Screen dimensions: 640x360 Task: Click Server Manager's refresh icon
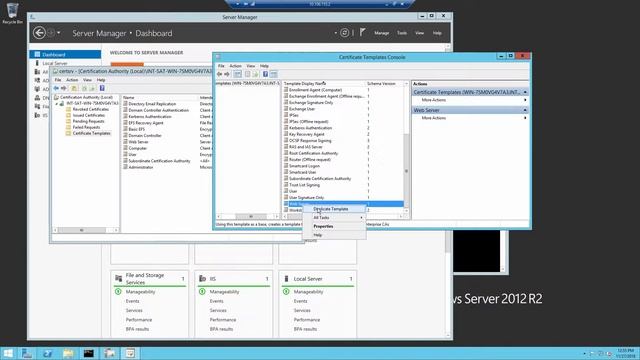tap(344, 33)
